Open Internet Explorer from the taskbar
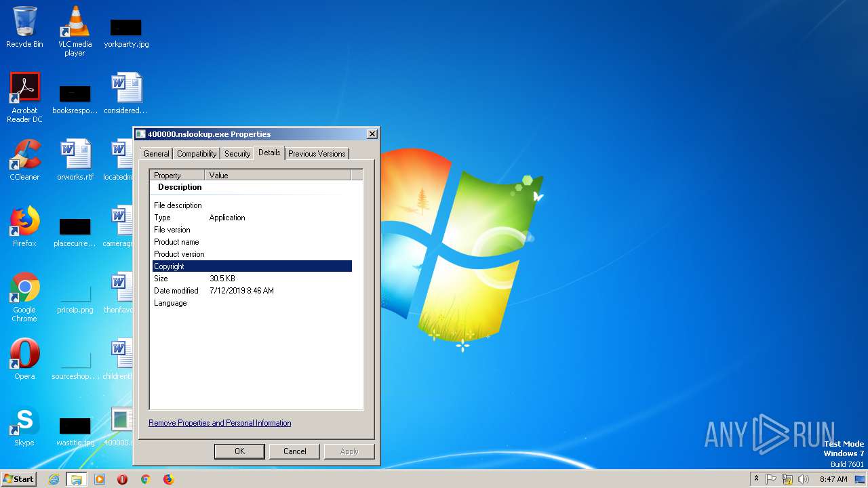868x488 pixels. pyautogui.click(x=54, y=479)
